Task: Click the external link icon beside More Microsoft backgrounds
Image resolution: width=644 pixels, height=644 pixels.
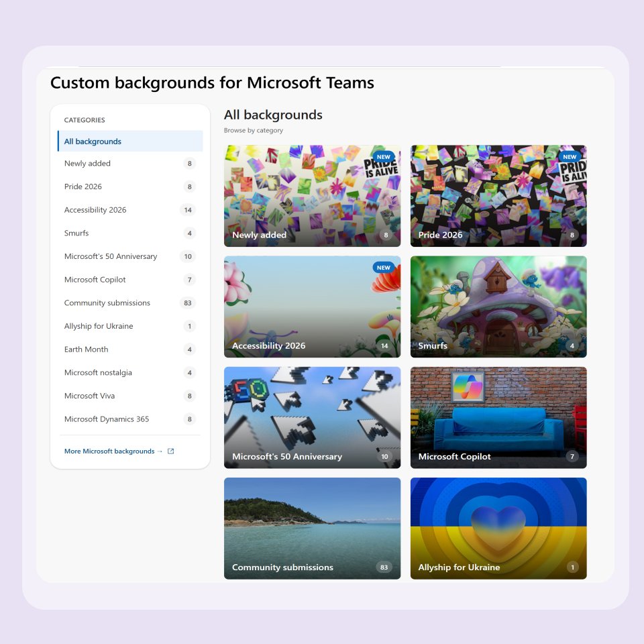Action: 171,451
